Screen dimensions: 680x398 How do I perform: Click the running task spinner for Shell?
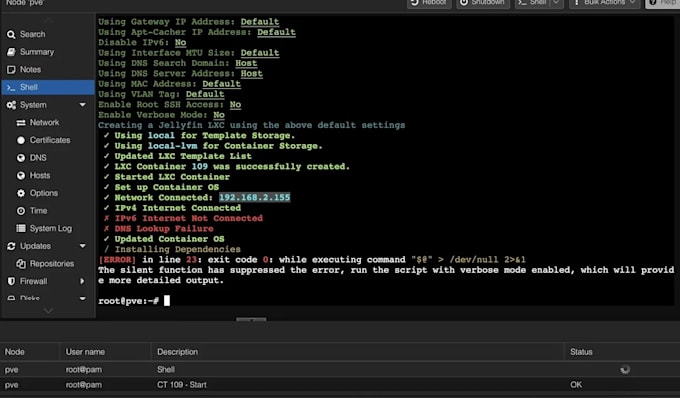[624, 369]
